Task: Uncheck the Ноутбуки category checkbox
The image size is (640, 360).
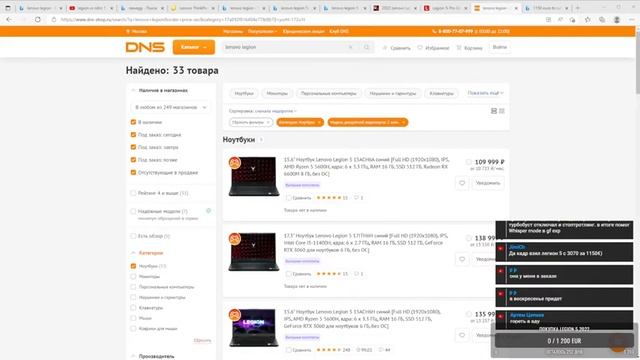Action: (133, 266)
